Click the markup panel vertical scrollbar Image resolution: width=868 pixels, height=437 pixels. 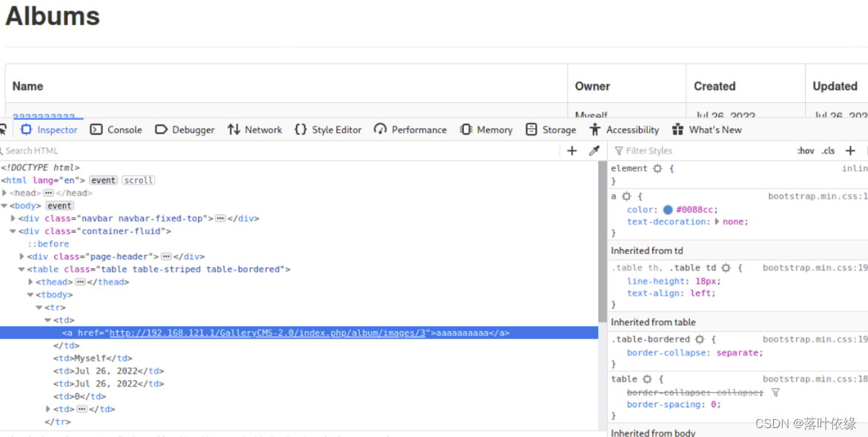point(603,241)
